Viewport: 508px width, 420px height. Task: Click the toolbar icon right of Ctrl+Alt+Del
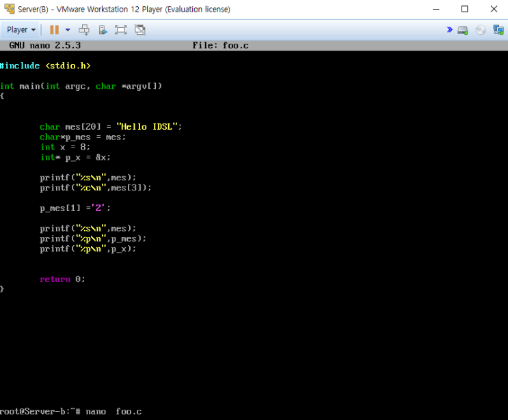103,30
